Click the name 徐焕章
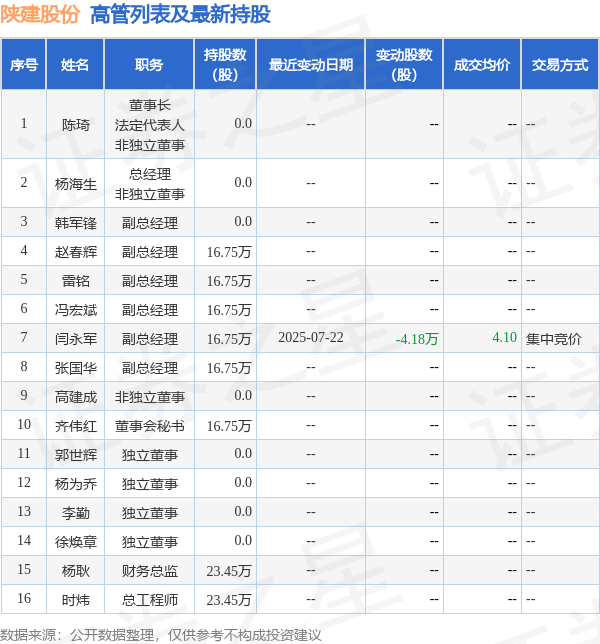This screenshot has width=600, height=644. pyautogui.click(x=76, y=542)
